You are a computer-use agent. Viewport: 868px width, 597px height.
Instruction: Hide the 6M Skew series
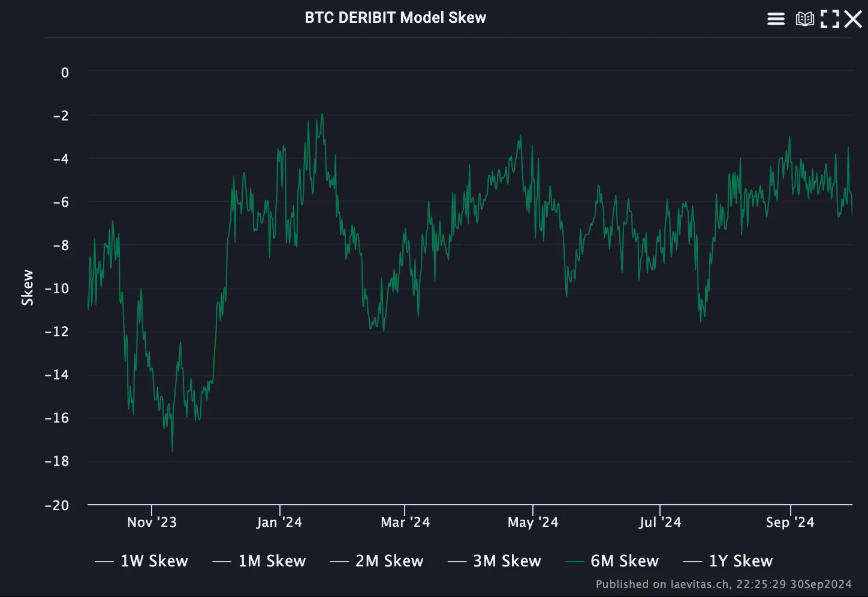pos(612,561)
